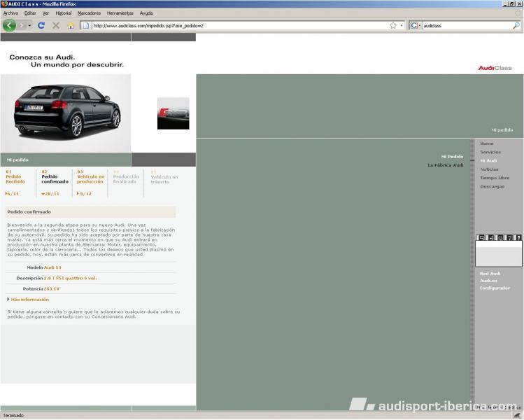Open the search engine selector dropdown
Screen dimensions: 524x420
click(x=419, y=25)
